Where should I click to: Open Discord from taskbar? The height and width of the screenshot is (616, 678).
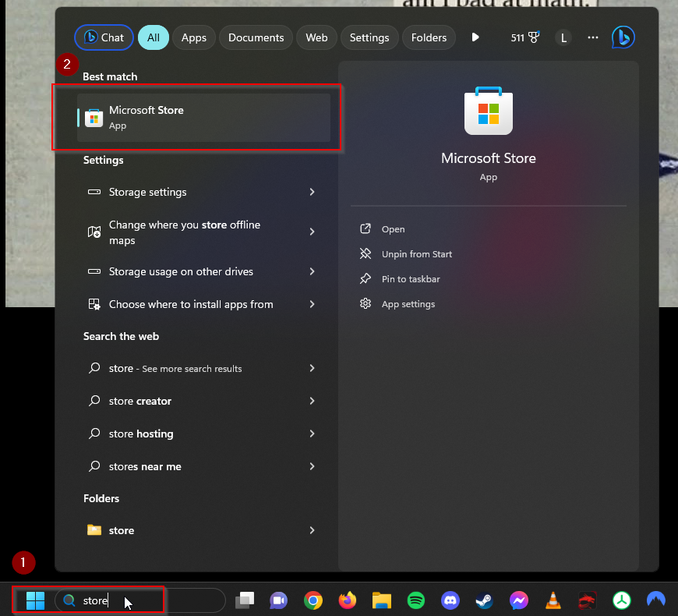pos(450,600)
